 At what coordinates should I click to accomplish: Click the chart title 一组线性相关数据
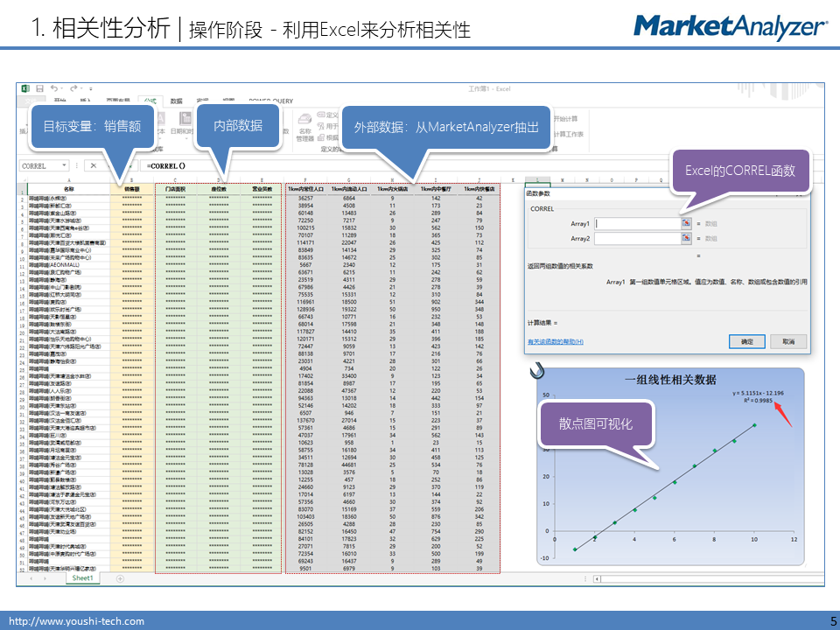[x=670, y=380]
